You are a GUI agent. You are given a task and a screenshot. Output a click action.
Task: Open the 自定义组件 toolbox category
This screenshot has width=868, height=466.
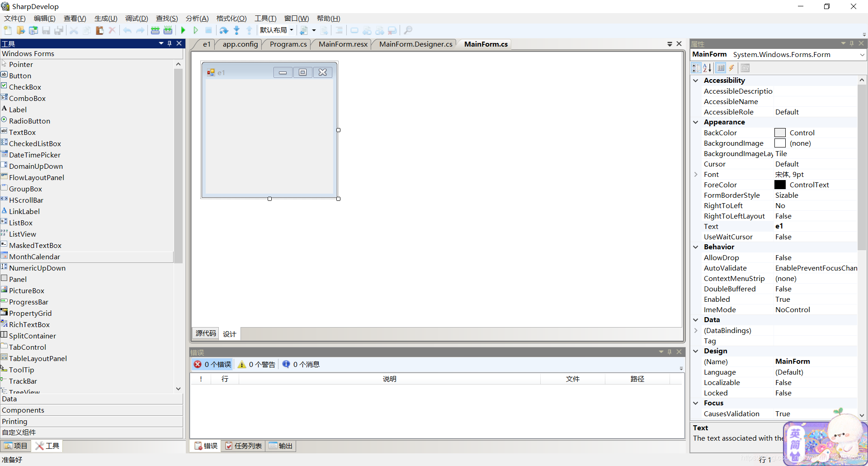(x=92, y=433)
